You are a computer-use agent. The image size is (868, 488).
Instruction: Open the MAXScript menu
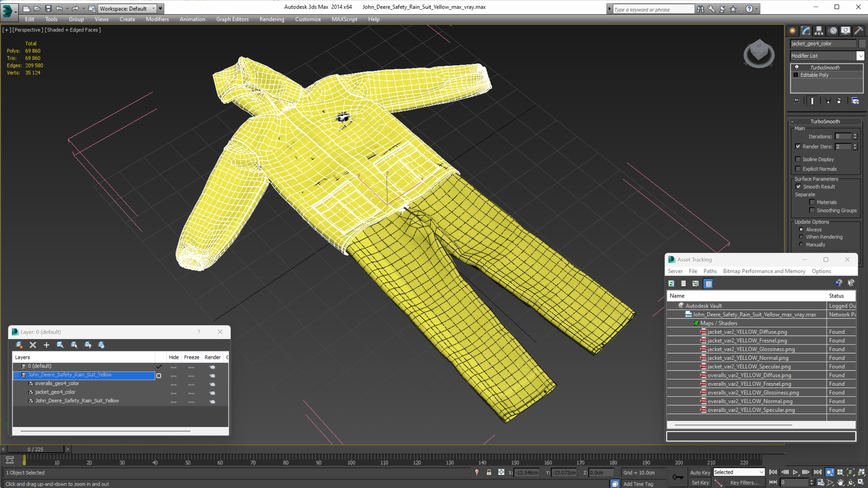point(344,19)
